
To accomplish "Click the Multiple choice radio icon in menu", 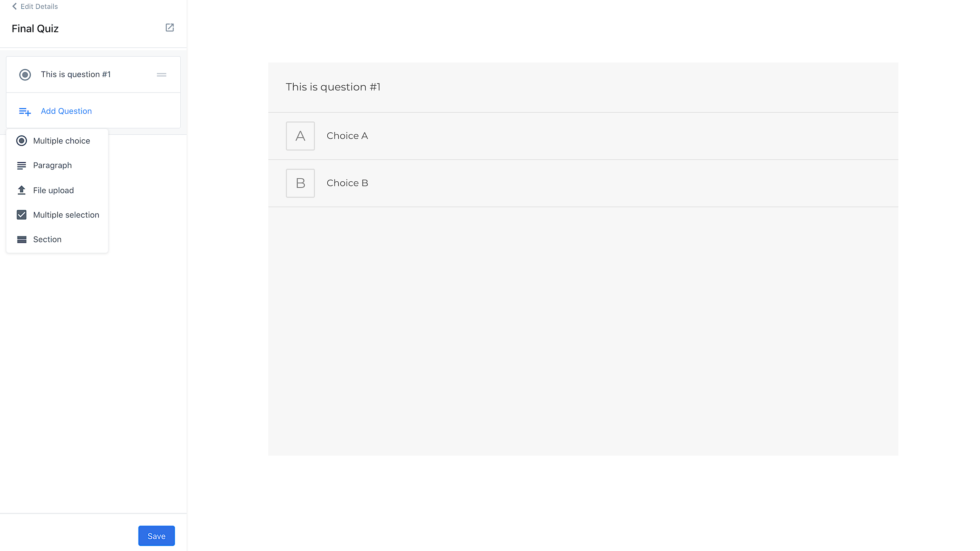I will click(x=22, y=141).
